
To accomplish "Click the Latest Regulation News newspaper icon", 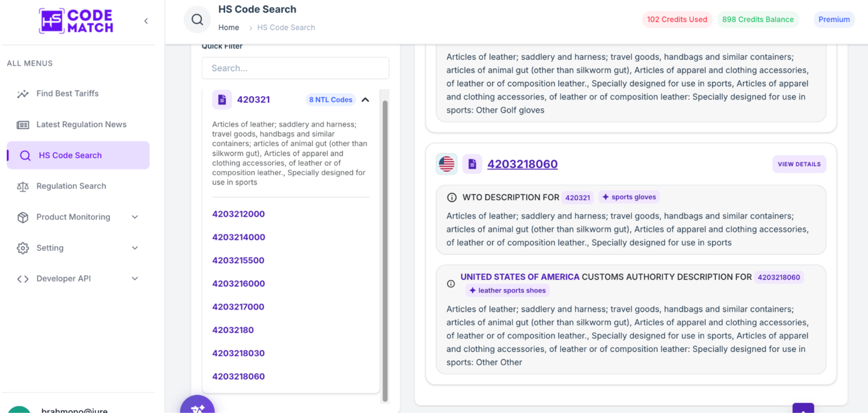I will [23, 125].
